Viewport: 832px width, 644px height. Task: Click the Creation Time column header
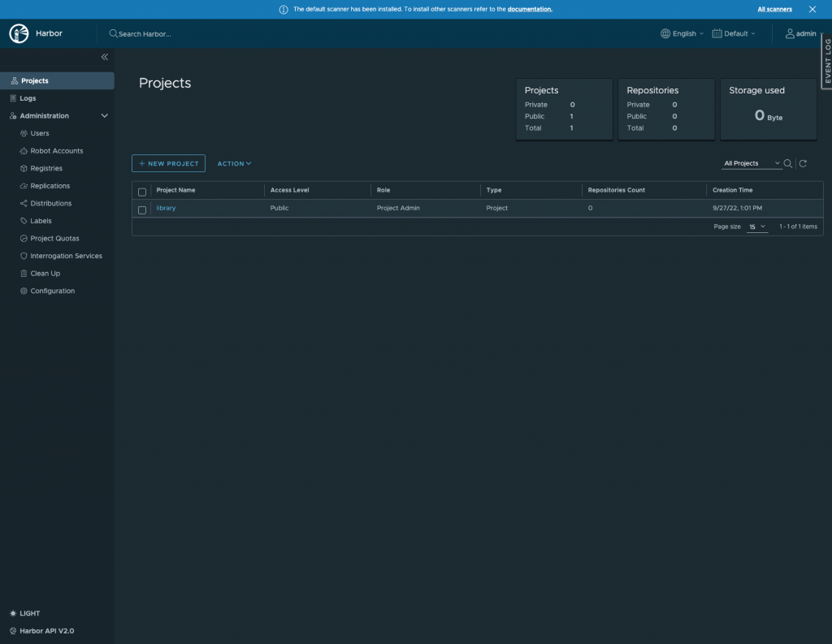click(732, 190)
